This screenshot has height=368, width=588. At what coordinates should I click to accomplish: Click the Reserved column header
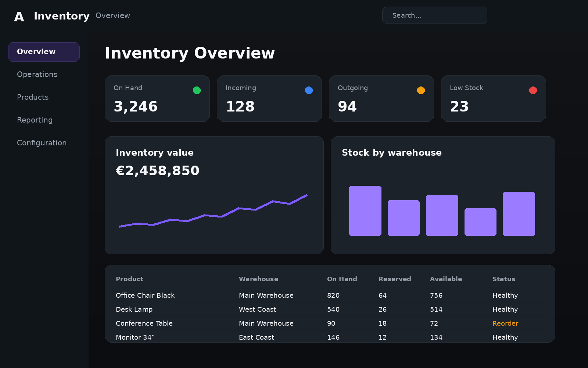click(x=395, y=279)
